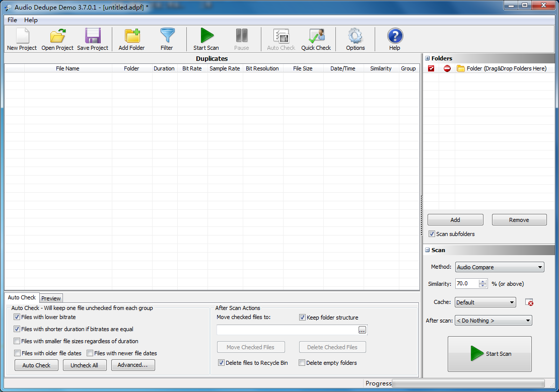Toggle Scan subfolders checkbox
This screenshot has width=559, height=392.
pyautogui.click(x=432, y=234)
